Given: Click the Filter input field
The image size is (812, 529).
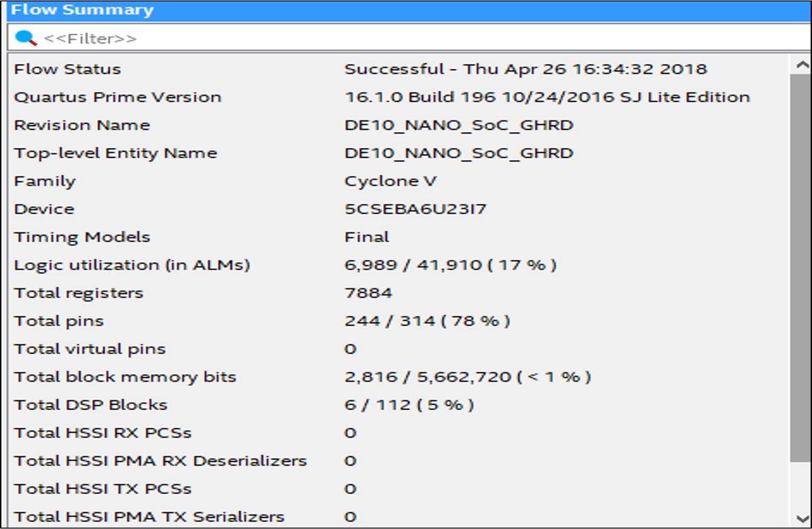Looking at the screenshot, I should click(413, 38).
